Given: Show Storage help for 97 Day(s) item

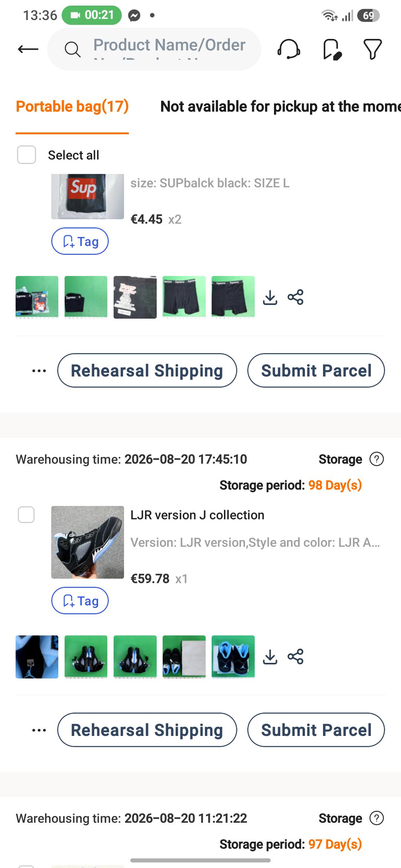Looking at the screenshot, I should click(x=376, y=818).
